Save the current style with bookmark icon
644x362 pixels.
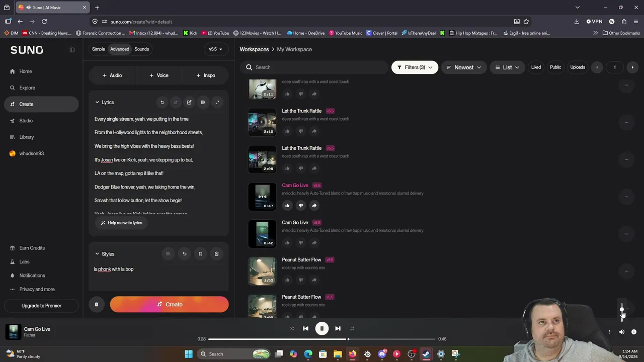200,254
